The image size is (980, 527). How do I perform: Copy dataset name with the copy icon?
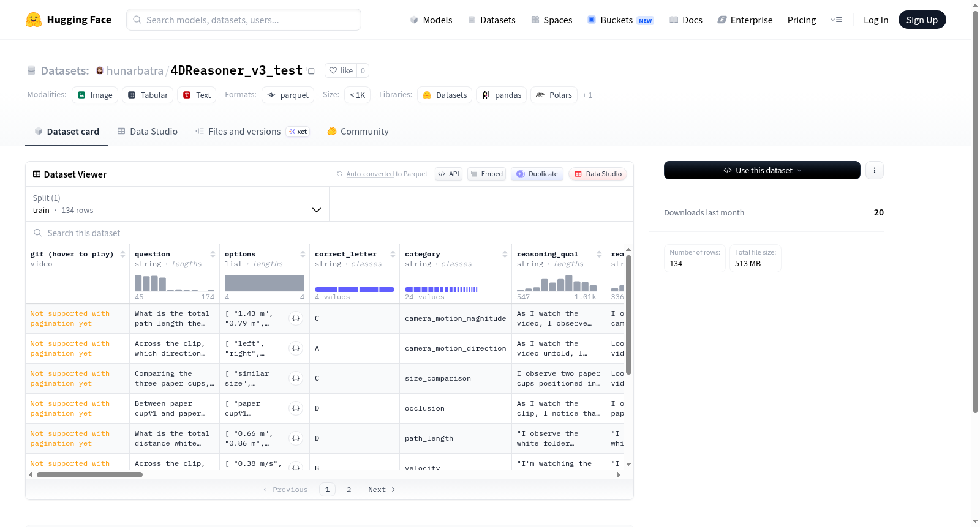(x=311, y=70)
